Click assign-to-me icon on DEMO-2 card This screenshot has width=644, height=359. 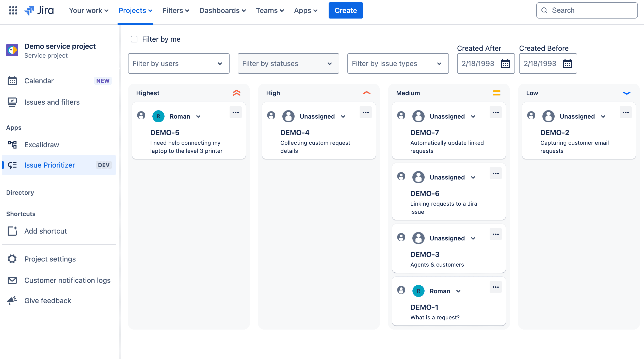[531, 116]
